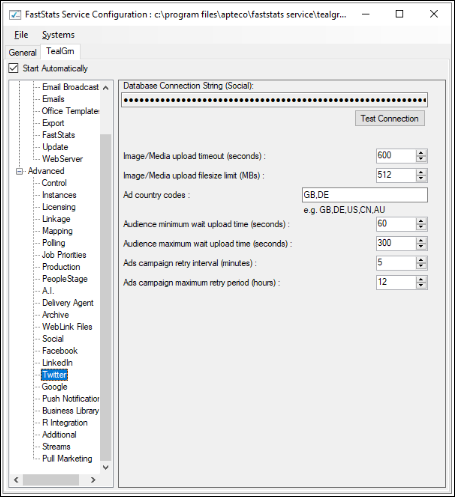Viewport: 455px width, 497px height.
Task: Click the tree vertical scrollbar thumb
Action: point(106,298)
